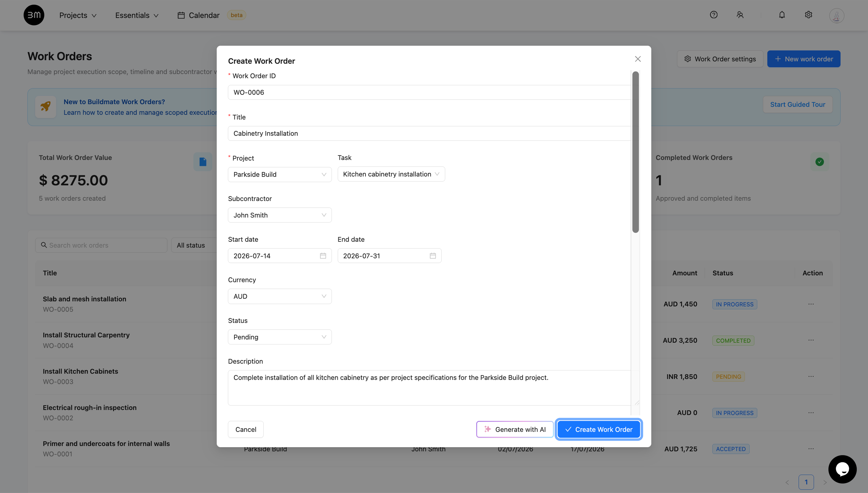868x493 pixels.
Task: Click the Slab and mesh installation title
Action: point(84,299)
